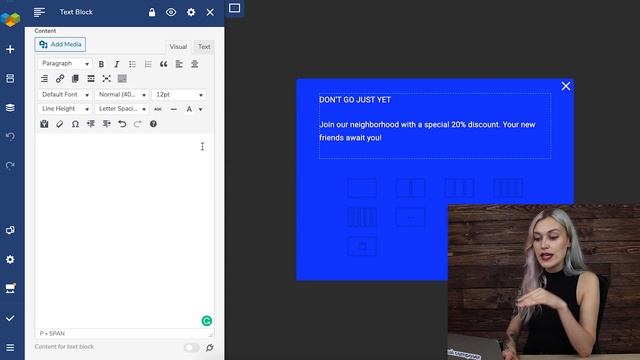Select the DON'T GO JUST YET heading
This screenshot has height=360, width=640.
(x=355, y=100)
